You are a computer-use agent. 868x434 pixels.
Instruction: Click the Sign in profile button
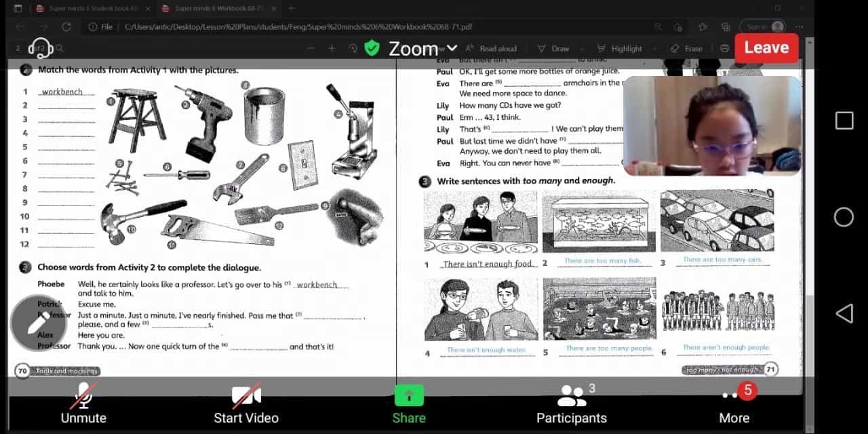coord(763,26)
